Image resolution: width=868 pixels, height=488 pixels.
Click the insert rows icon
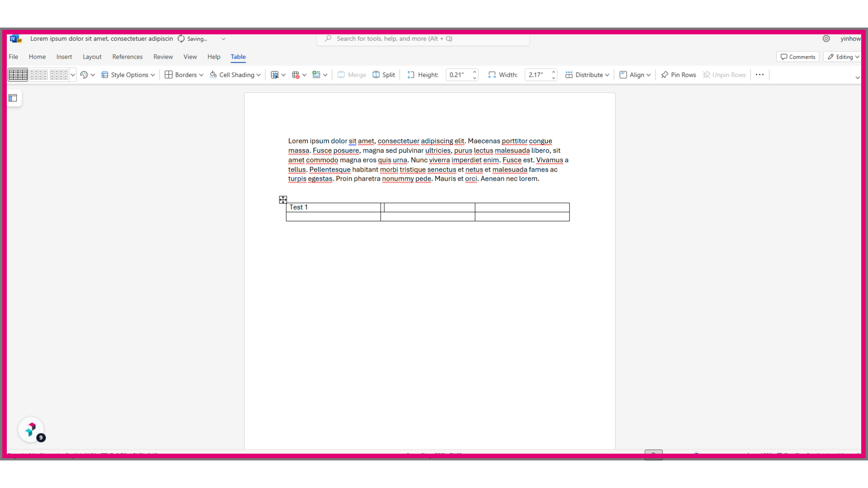(316, 75)
